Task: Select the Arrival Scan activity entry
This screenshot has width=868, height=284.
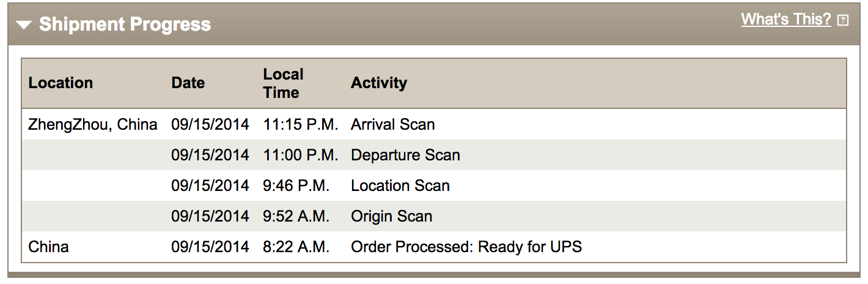Action: 392,125
